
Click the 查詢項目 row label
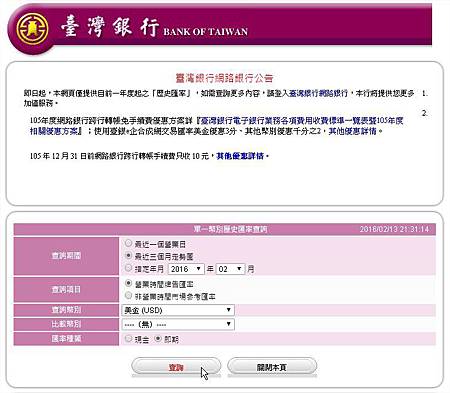(x=66, y=289)
